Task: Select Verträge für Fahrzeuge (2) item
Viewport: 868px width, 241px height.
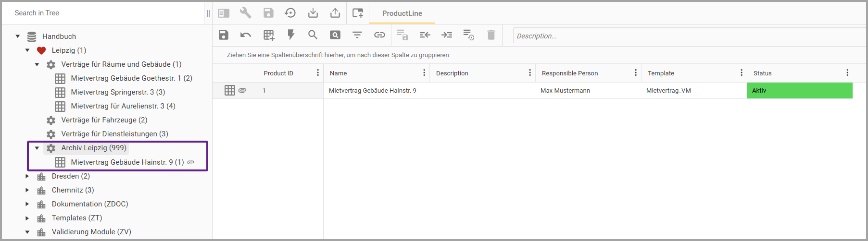Action: pos(104,120)
